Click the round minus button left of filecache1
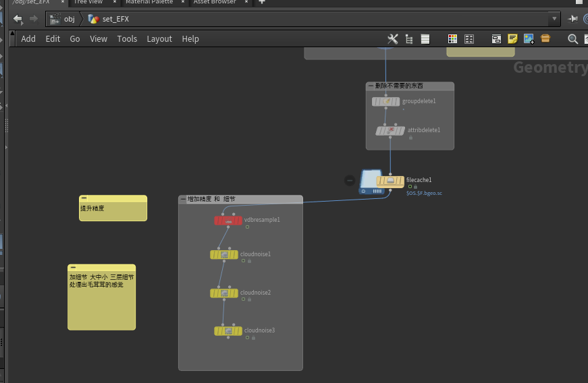Screen dimensions: 588x383 point(350,181)
